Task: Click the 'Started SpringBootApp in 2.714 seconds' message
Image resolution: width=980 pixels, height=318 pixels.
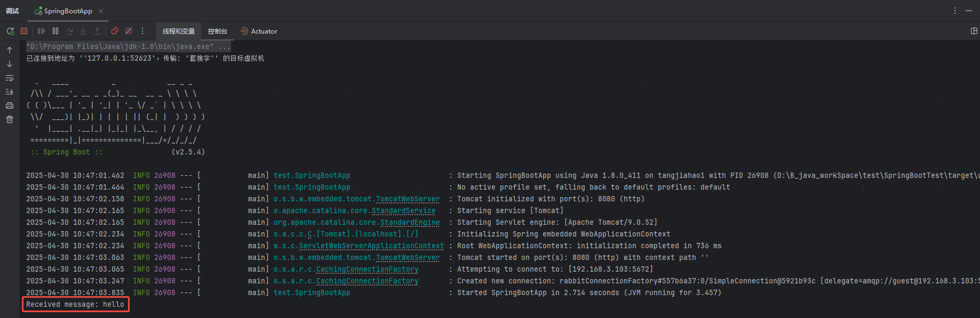Action: point(589,293)
